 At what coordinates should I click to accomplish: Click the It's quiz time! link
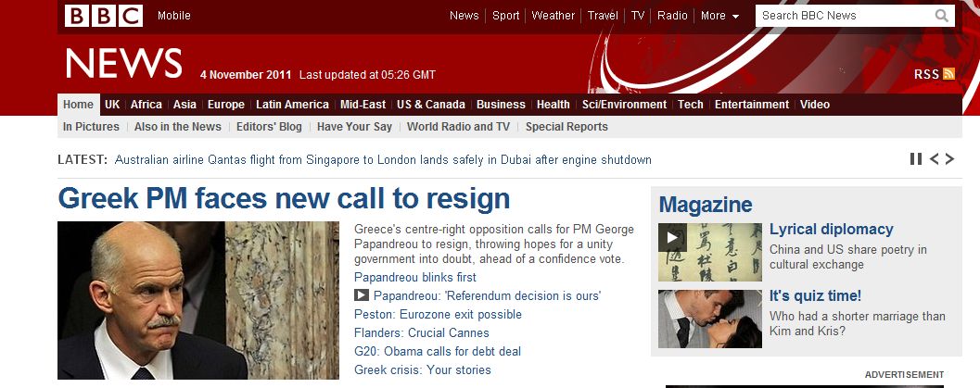[x=815, y=295]
